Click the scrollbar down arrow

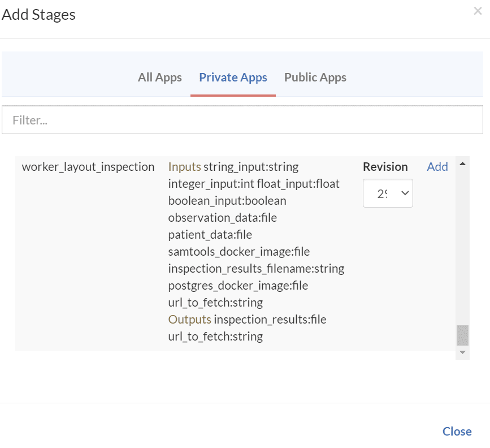(462, 352)
